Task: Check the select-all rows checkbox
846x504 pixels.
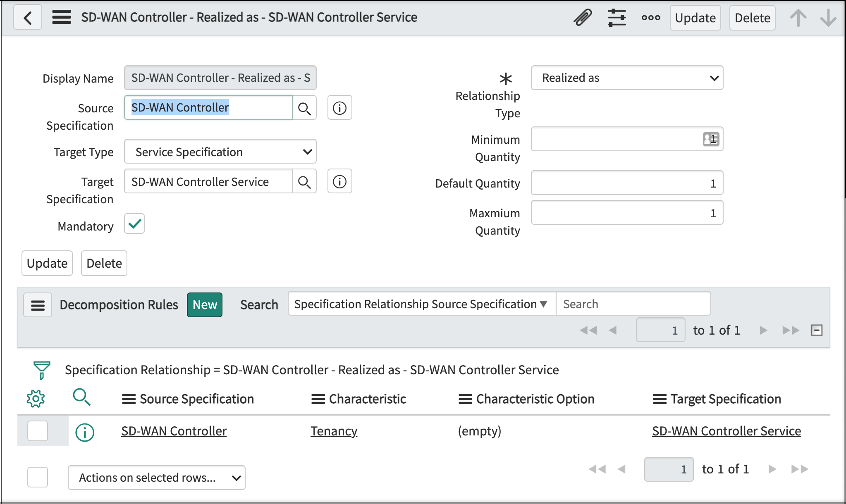Action: (38, 477)
